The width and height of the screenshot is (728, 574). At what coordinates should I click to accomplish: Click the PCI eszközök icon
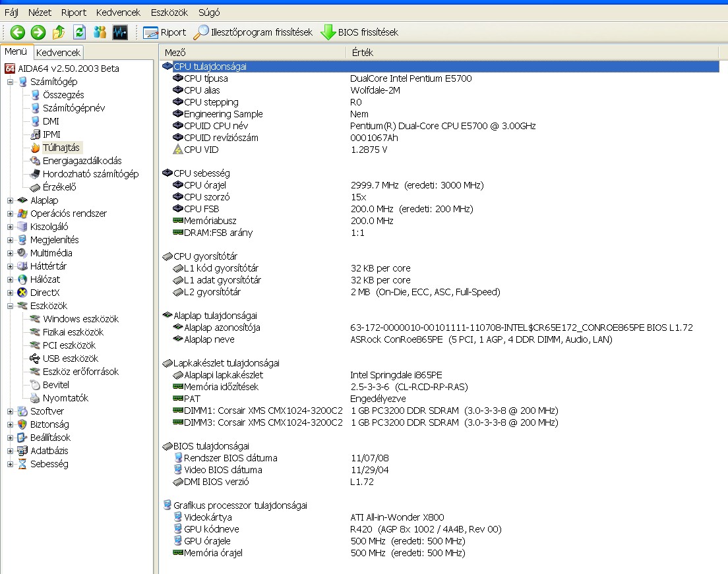tap(36, 345)
